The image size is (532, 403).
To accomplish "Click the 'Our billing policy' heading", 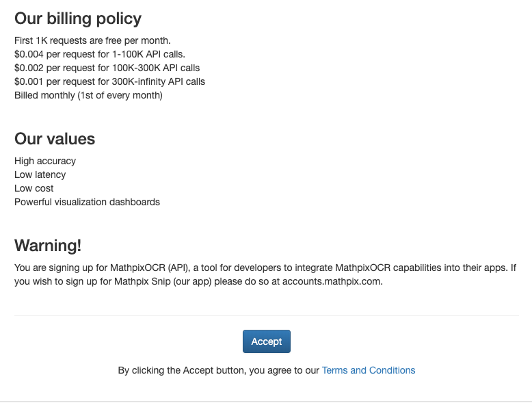I will click(x=78, y=18).
